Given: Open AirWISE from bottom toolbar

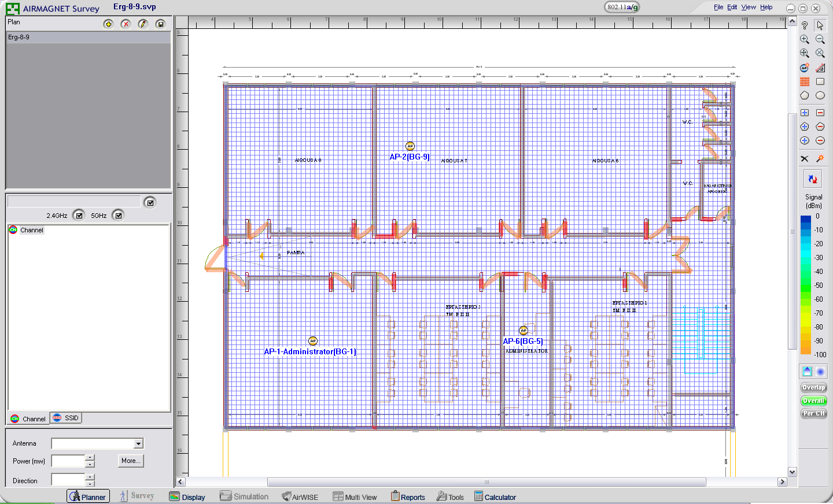Looking at the screenshot, I should [300, 497].
